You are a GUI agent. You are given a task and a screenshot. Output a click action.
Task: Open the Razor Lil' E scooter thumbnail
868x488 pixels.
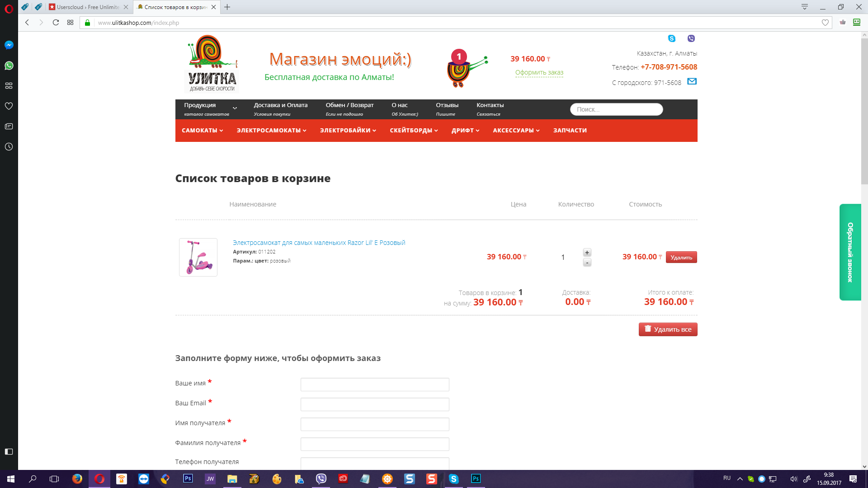(198, 257)
